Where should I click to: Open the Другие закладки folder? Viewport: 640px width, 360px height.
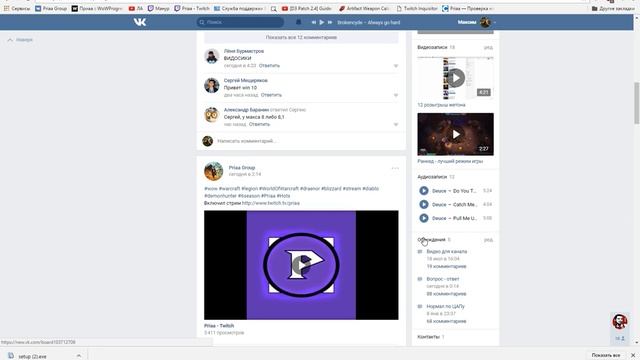613,8
